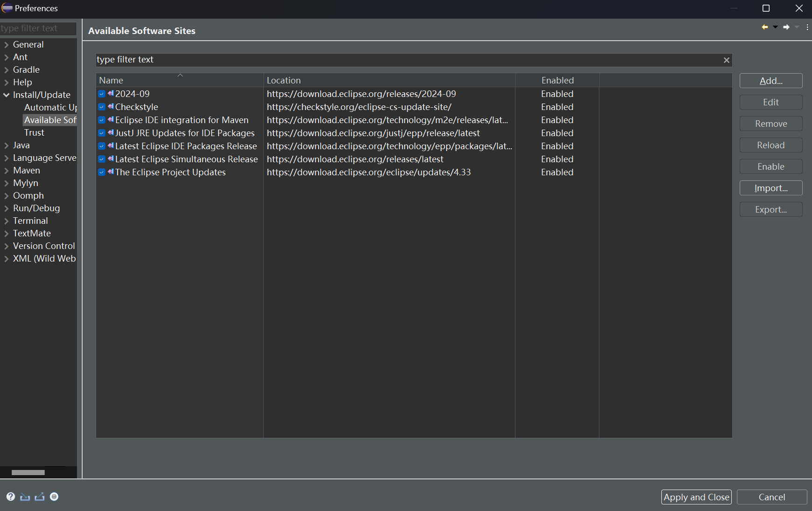Open the TextMate preferences item

[32, 233]
